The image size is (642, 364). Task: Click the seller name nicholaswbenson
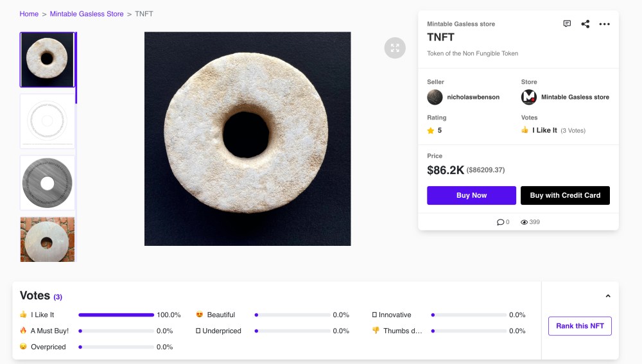[x=473, y=98]
